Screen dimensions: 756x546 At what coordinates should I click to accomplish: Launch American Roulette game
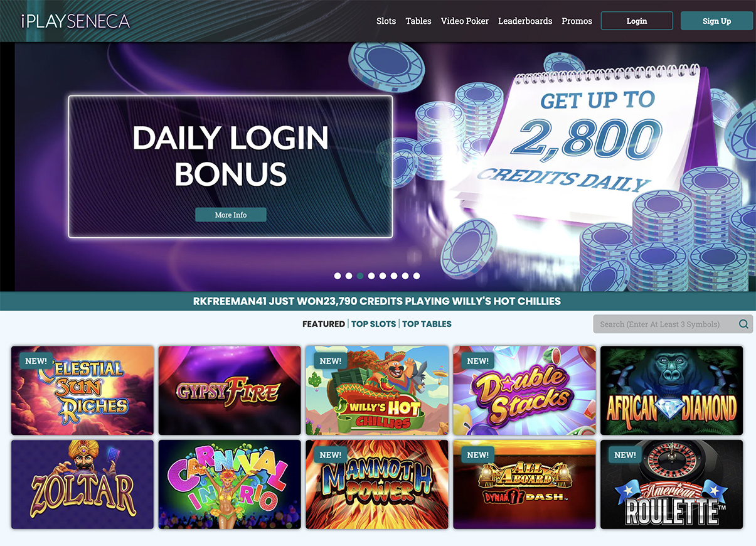[x=671, y=484]
